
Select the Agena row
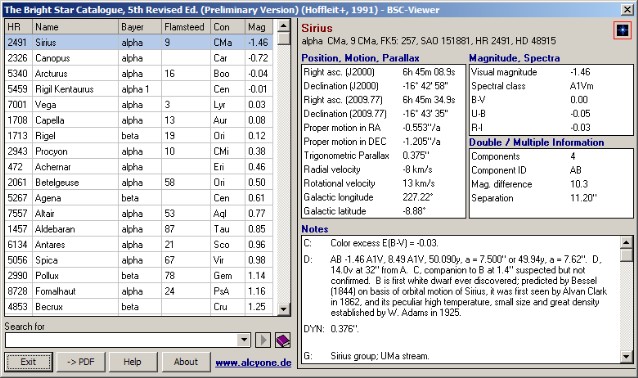(x=139, y=198)
